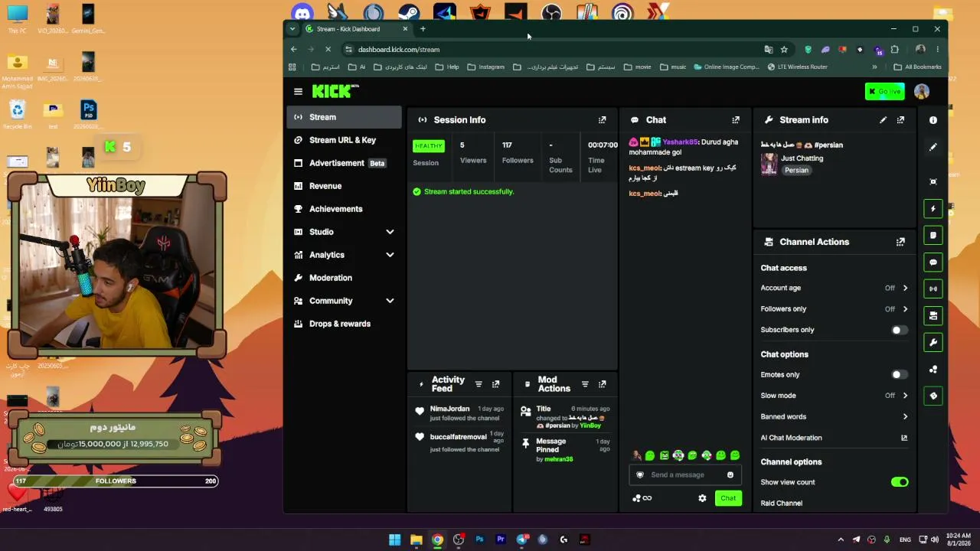
Task: Toggle Subscribers only chat
Action: point(900,330)
